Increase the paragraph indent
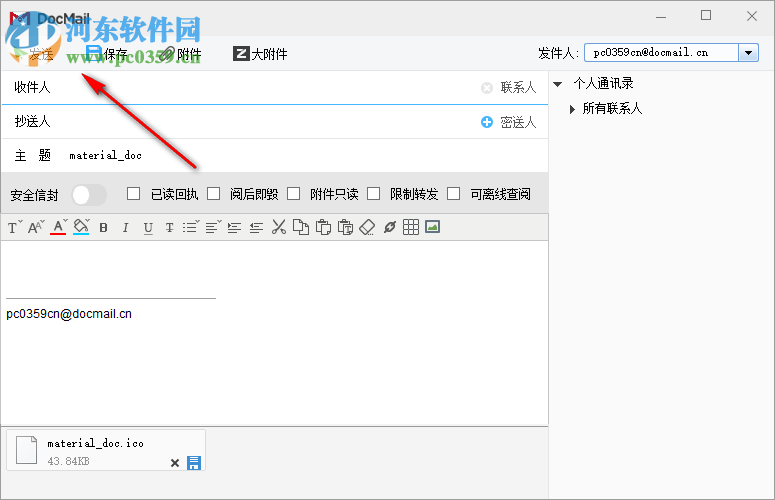775x500 pixels. pos(234,228)
